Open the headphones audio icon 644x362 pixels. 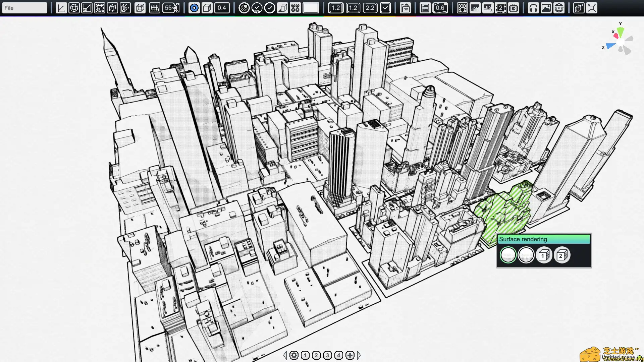tap(533, 8)
